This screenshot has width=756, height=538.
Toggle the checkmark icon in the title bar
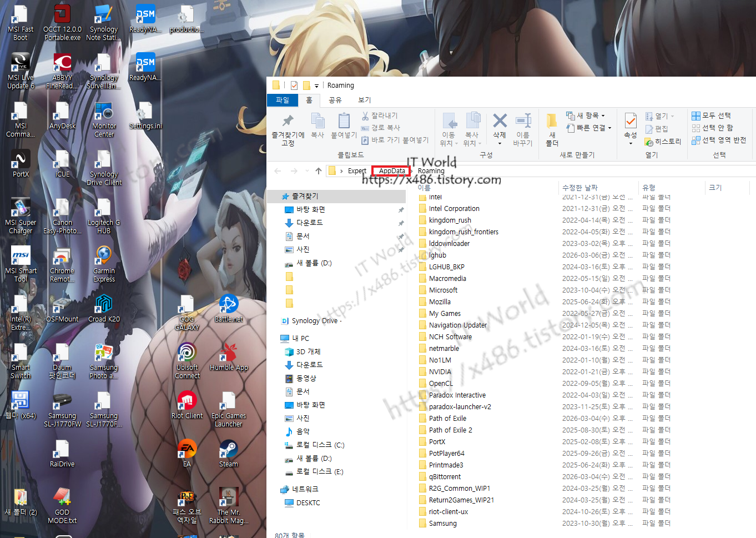pos(294,86)
